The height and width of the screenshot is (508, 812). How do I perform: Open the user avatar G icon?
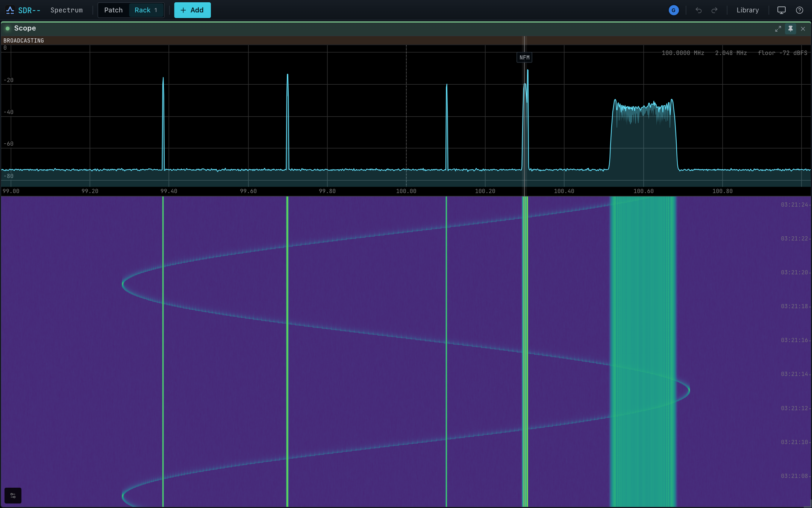tap(674, 10)
